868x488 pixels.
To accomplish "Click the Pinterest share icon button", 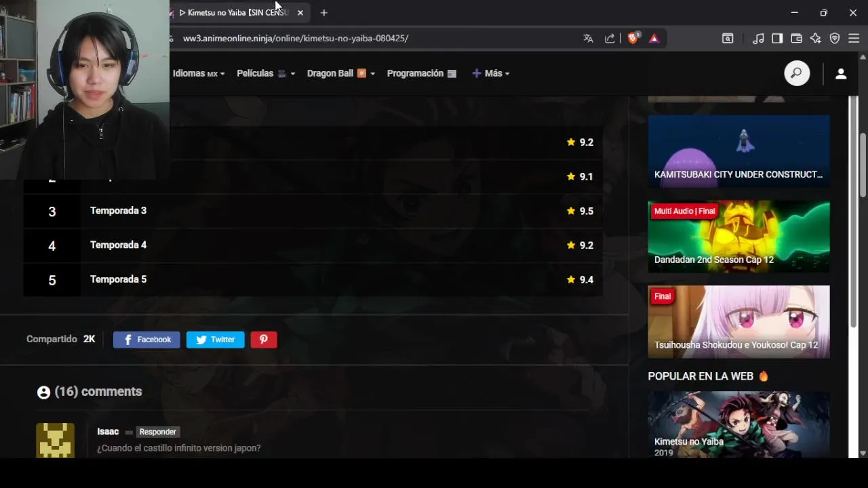I will [x=264, y=340].
